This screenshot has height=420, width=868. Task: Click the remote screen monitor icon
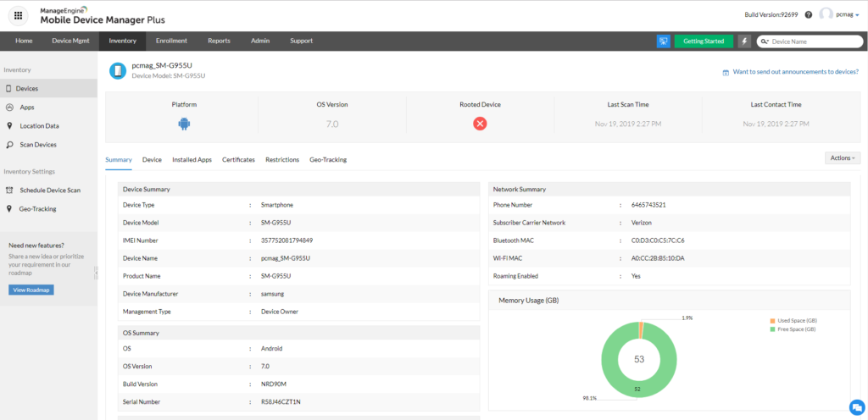664,41
